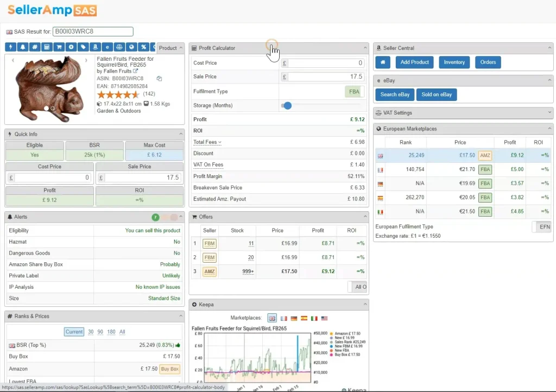This screenshot has height=392, width=556.
Task: Click the VAT On Fees label
Action: coord(208,165)
